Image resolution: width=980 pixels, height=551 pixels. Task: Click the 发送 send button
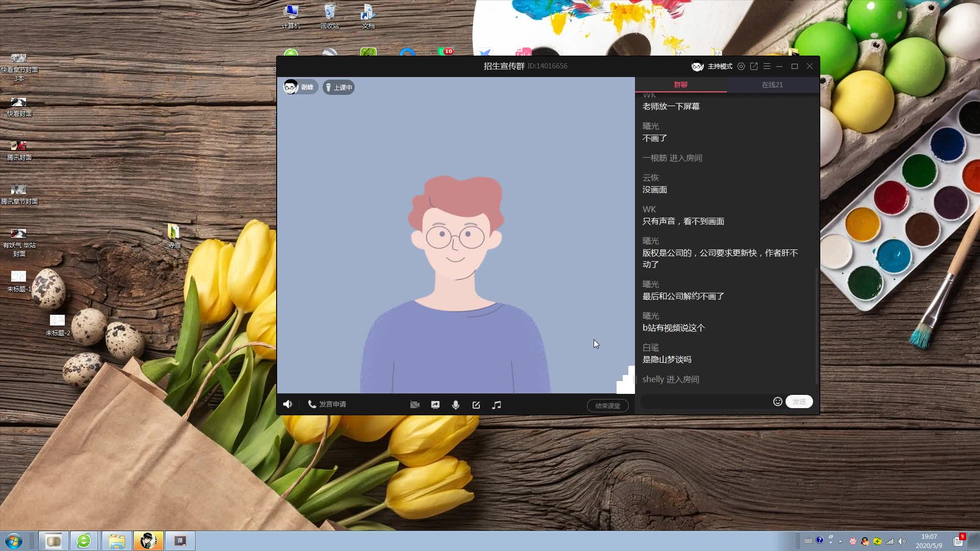click(x=799, y=402)
